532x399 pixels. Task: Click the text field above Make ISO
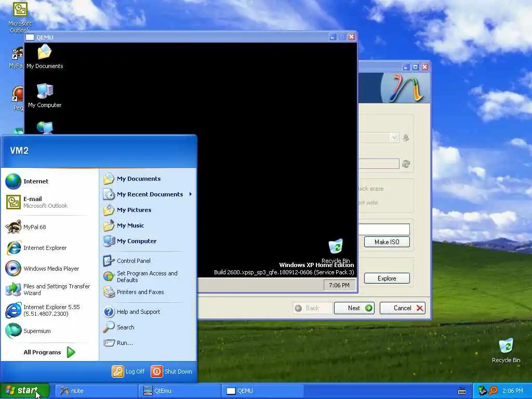tap(384, 229)
